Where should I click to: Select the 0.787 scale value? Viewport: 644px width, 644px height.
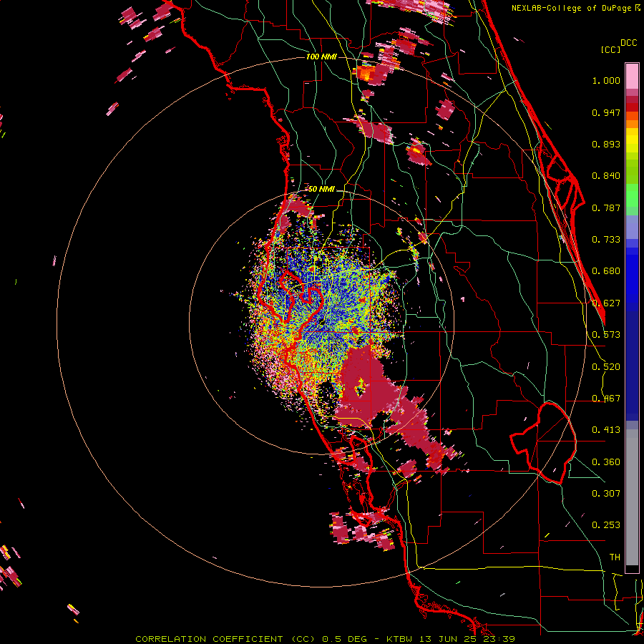[606, 208]
